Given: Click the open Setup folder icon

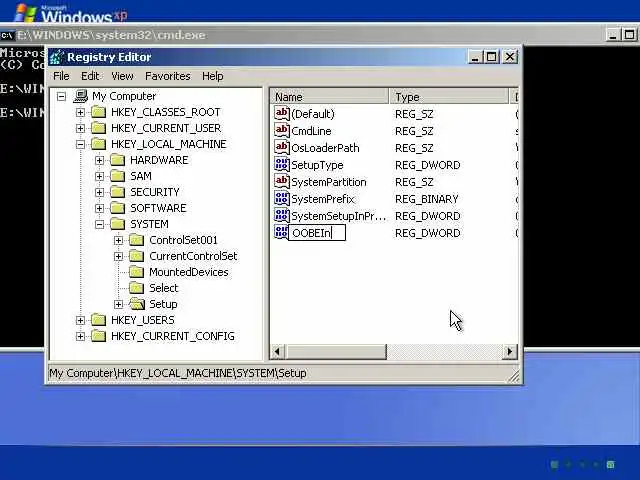Looking at the screenshot, I should (x=137, y=304).
